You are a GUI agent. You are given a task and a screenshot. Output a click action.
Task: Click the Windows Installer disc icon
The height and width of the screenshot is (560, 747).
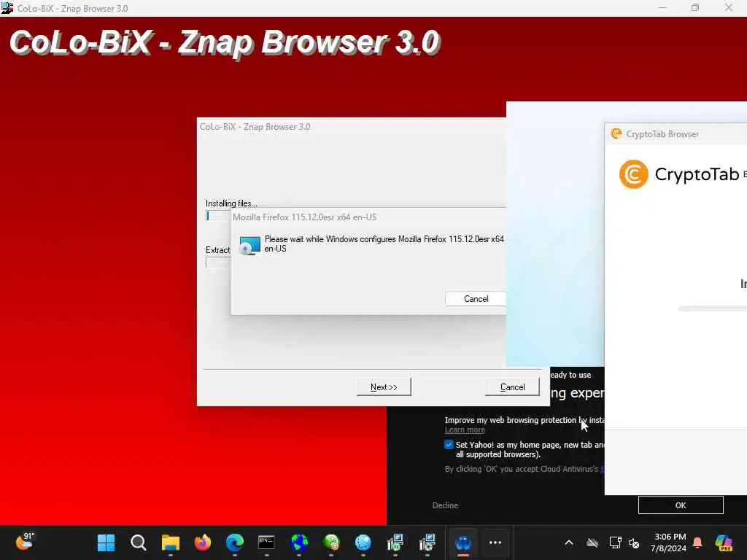(249, 245)
